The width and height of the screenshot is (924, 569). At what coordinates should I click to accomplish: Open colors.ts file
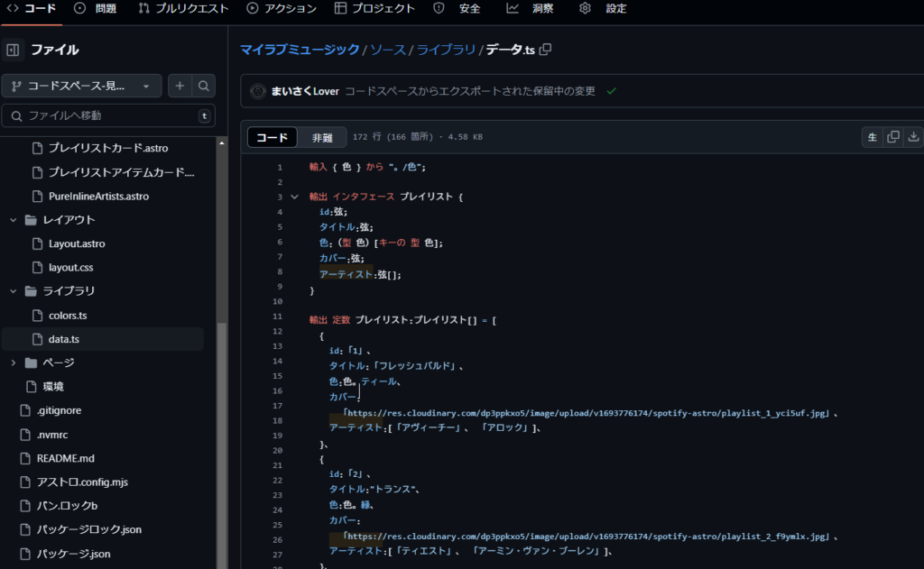[68, 315]
